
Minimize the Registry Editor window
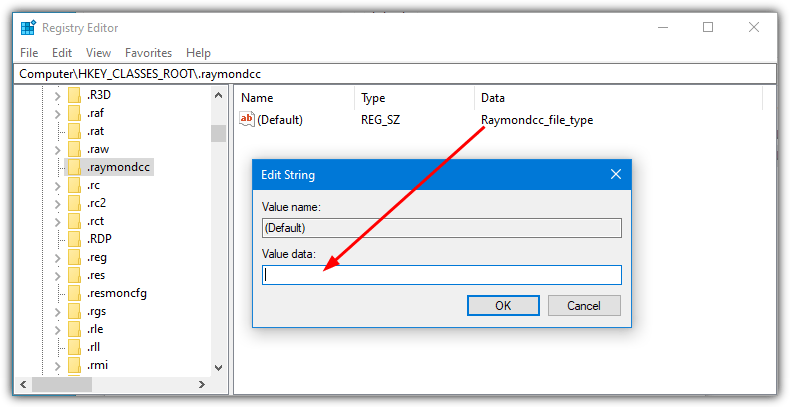[663, 27]
